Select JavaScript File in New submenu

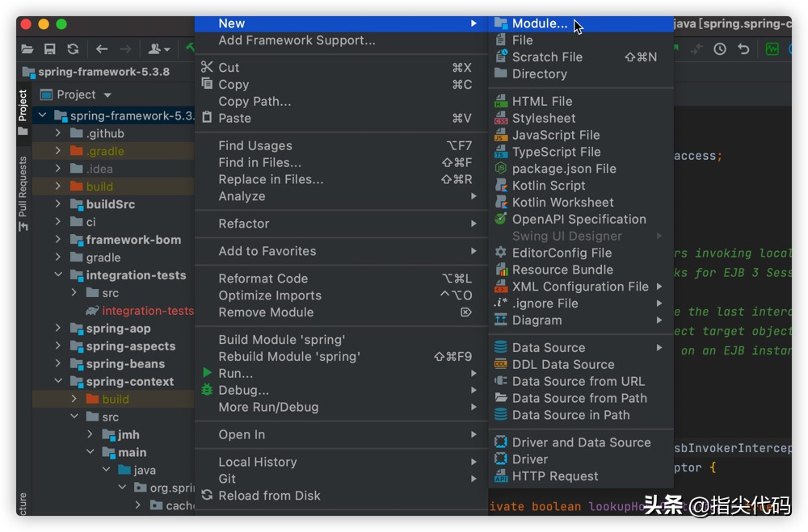pos(581,135)
